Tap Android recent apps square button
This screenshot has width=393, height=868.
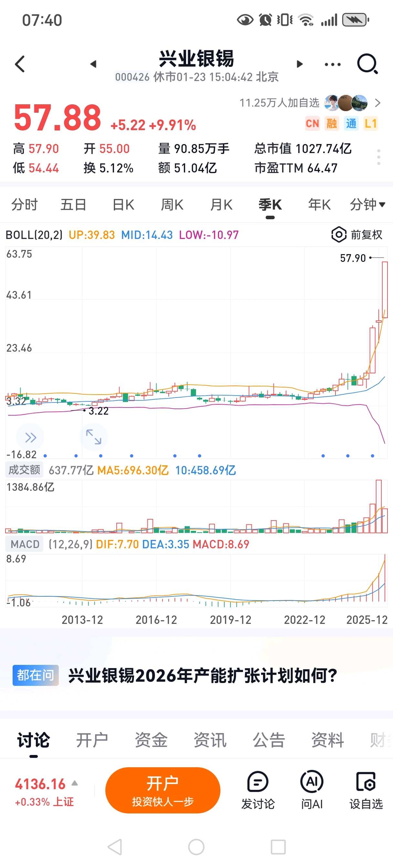[x=278, y=847]
